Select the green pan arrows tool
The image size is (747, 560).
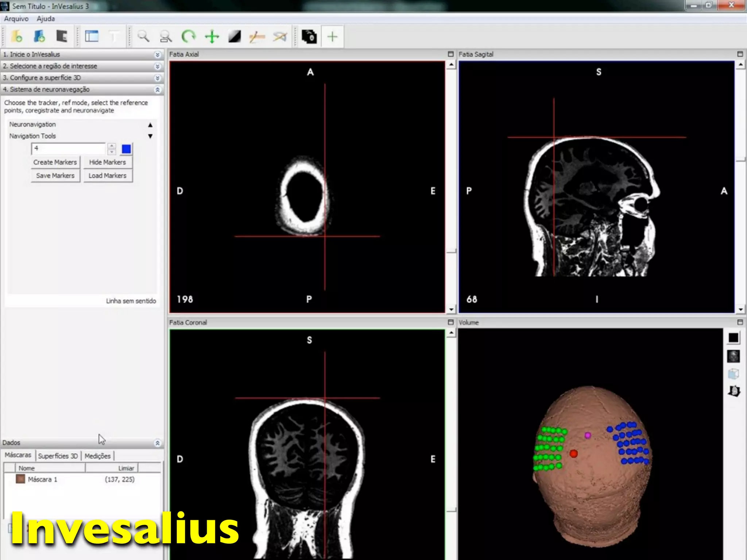(212, 36)
